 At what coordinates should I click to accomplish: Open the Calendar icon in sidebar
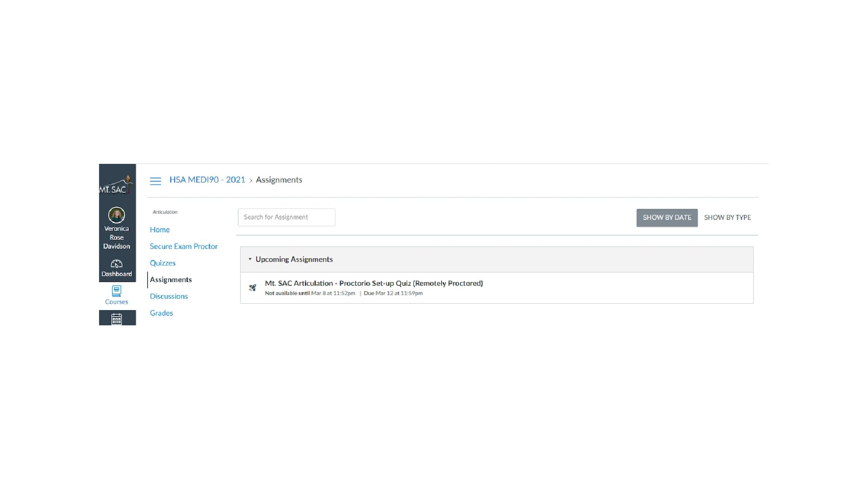click(x=117, y=319)
